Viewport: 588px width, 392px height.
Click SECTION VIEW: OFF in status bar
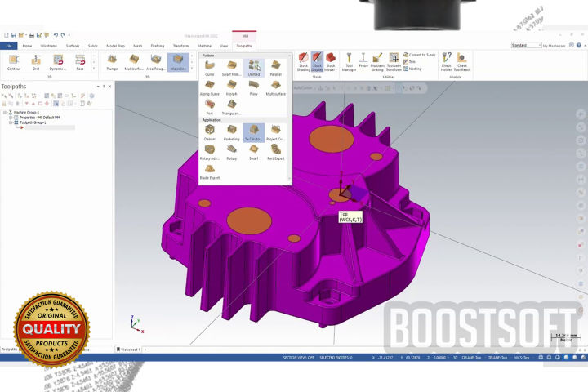click(299, 358)
